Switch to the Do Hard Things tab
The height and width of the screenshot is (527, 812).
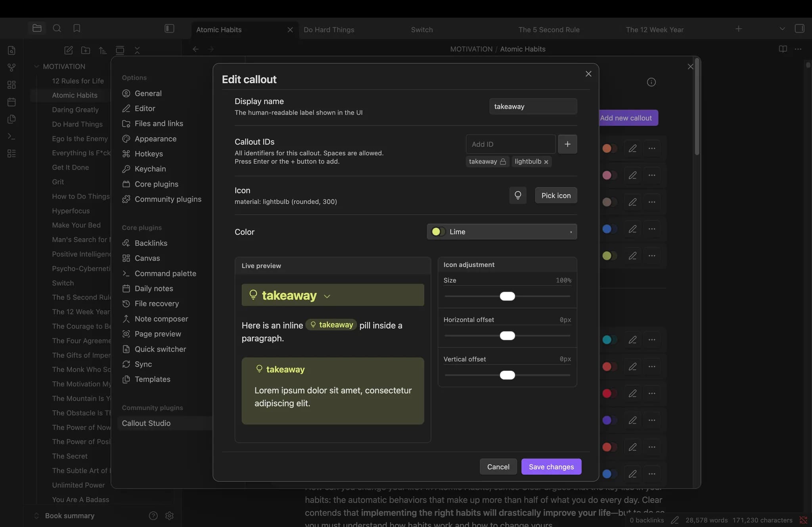coord(329,30)
